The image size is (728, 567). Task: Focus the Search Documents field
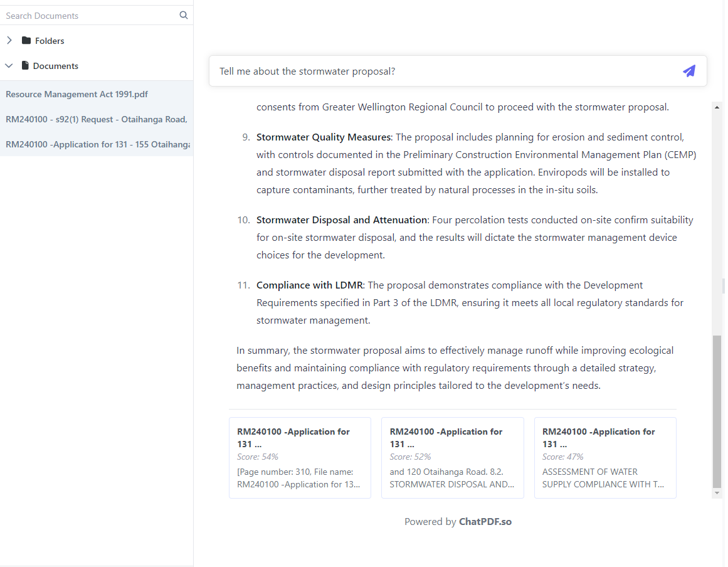pyautogui.click(x=88, y=16)
